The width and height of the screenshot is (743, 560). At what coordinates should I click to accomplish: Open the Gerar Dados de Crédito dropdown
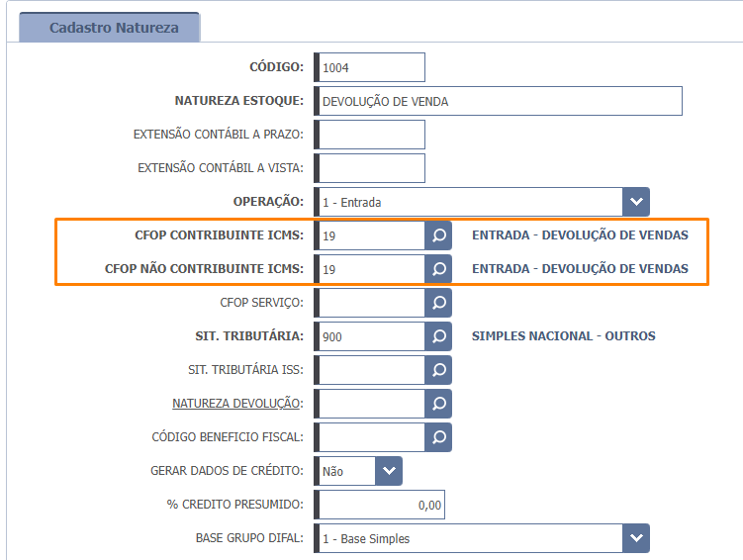(x=389, y=471)
